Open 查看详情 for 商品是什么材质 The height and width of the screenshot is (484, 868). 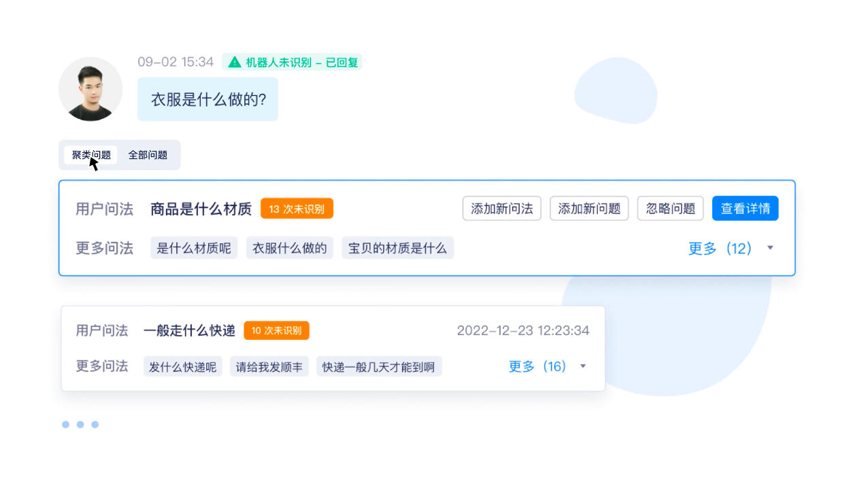746,209
